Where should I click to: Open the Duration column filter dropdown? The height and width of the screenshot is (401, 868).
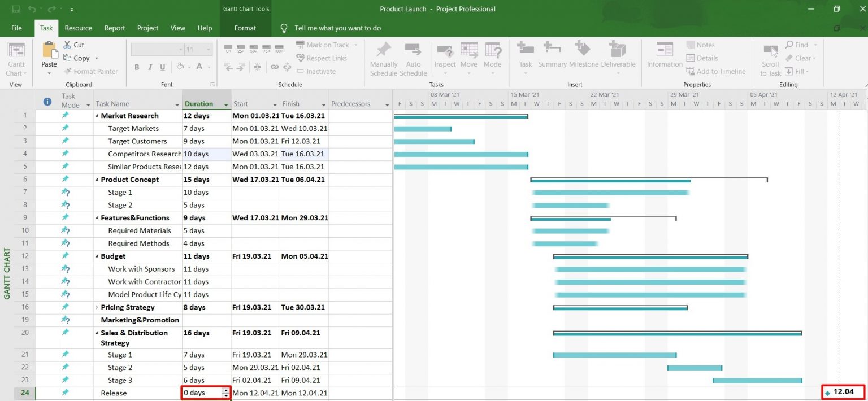coord(225,104)
